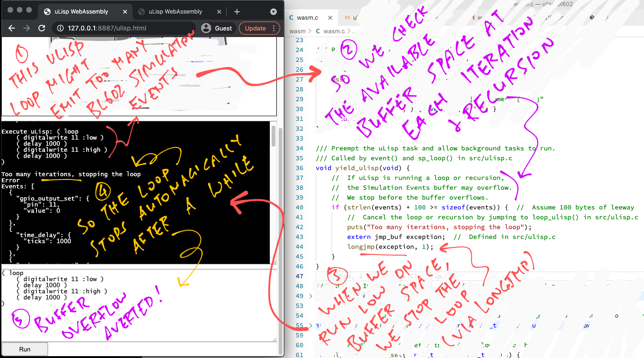Click line number 40 in editor gutter
The height and width of the screenshot is (358, 644).
point(300,207)
